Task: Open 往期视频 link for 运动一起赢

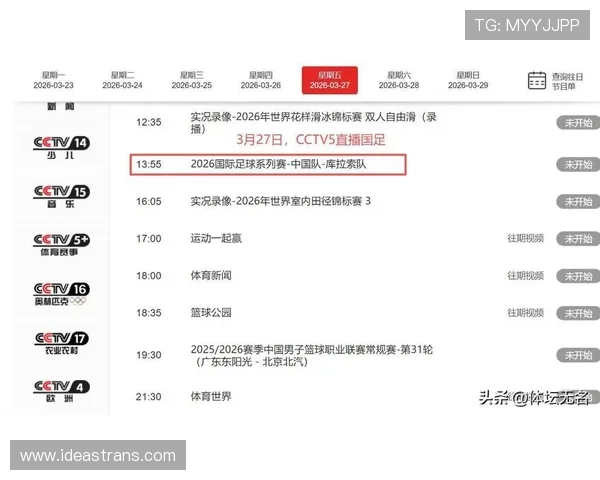Action: click(x=525, y=238)
